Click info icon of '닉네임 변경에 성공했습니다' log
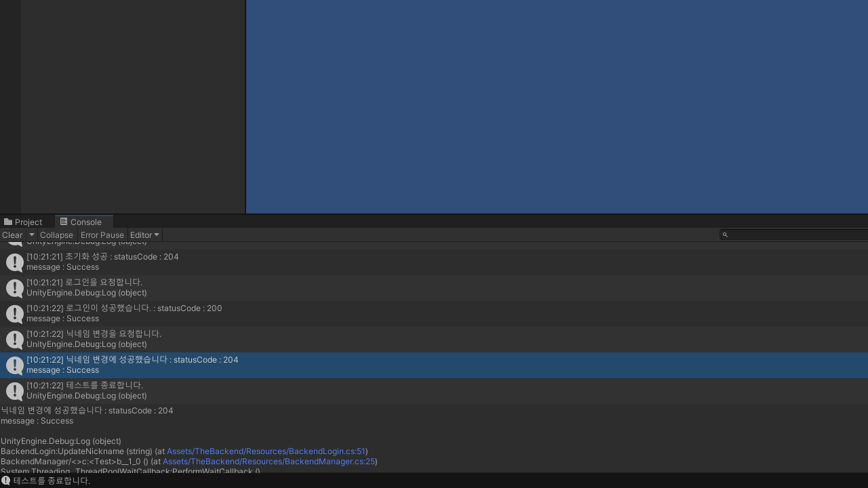 pos(14,365)
